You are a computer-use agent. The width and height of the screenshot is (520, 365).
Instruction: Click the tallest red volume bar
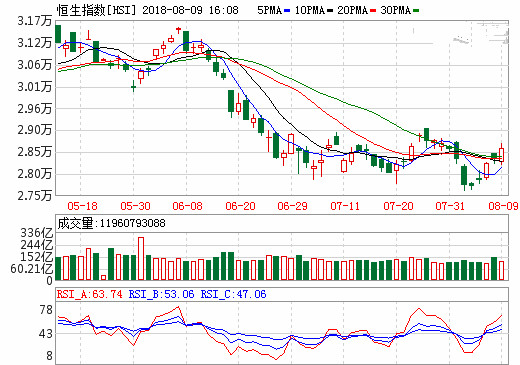coord(141,259)
